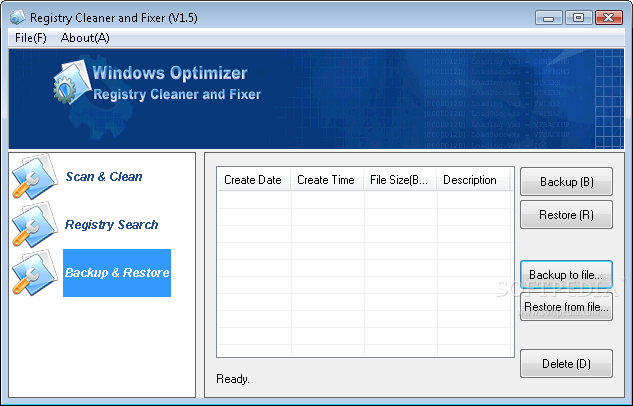The width and height of the screenshot is (633, 406).
Task: Click the Registry Cleaner and Fixer banner subtitle
Action: pos(177,94)
